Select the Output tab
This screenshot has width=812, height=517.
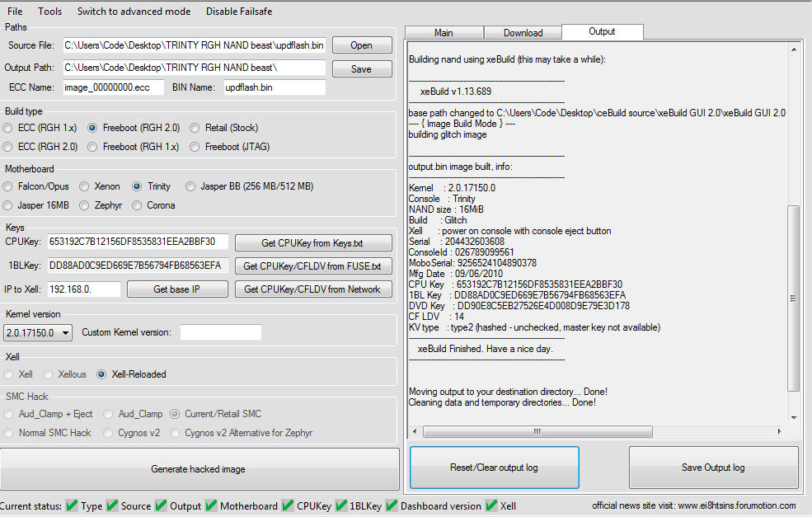point(603,31)
